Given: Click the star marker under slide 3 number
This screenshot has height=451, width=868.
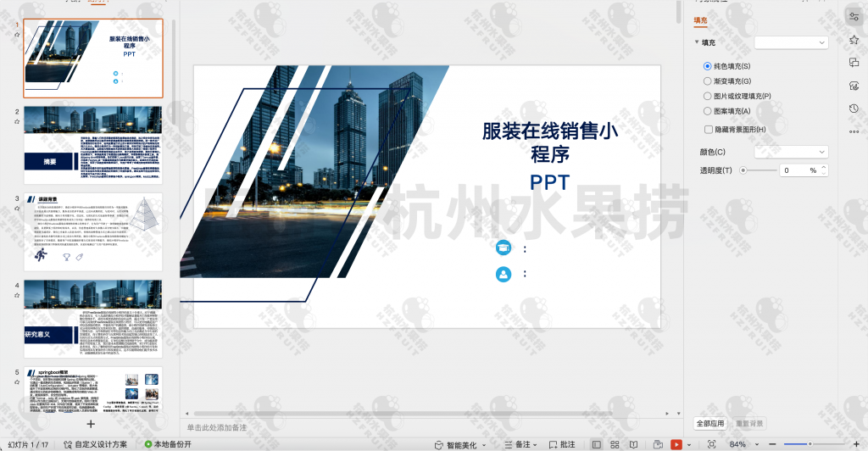Looking at the screenshot, I should [17, 208].
